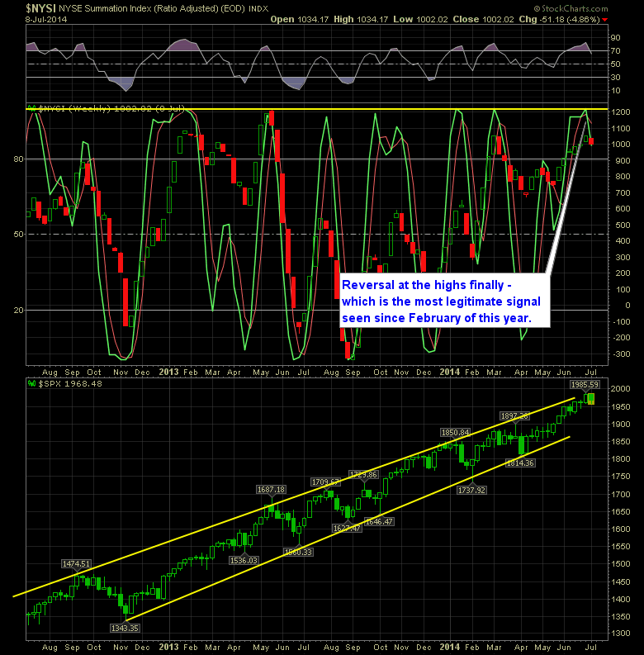Click the candlestick legend icon beside $SPX
644x655 pixels.
pos(31,383)
